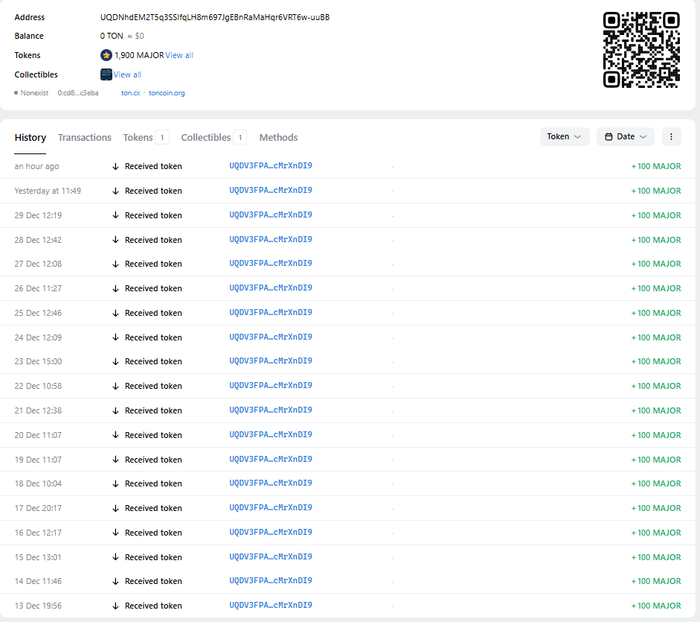Click the received arrow icon in 29 Dec 12:19 row

click(x=115, y=215)
